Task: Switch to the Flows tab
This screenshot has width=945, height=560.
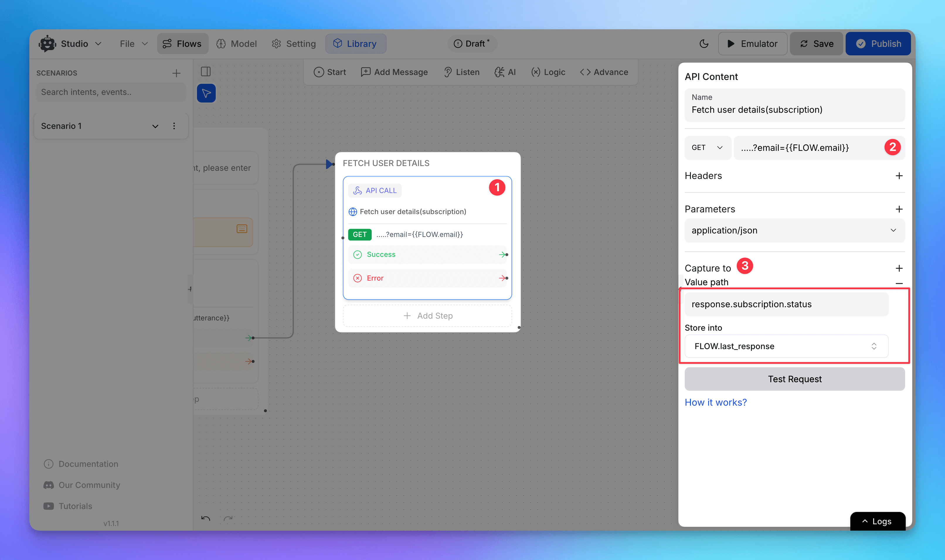Action: click(x=182, y=44)
